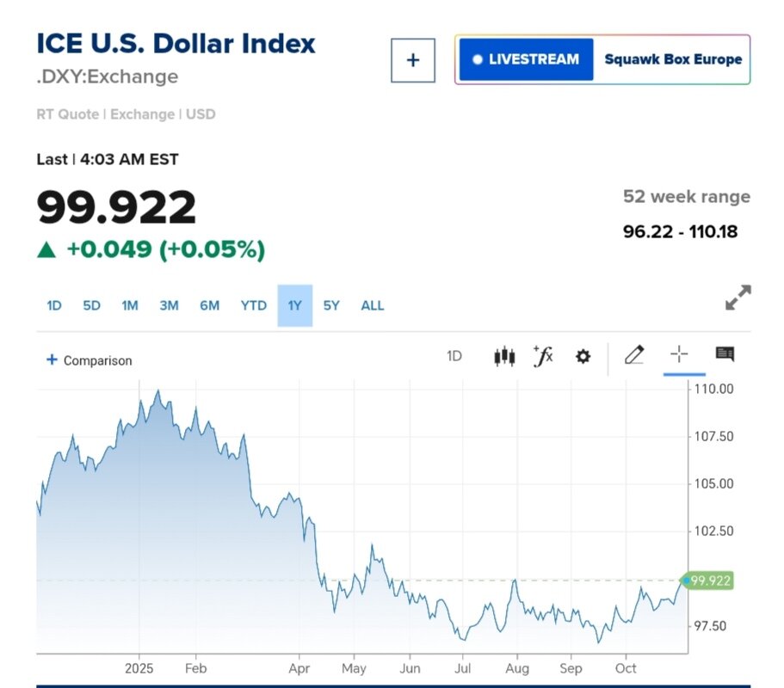This screenshot has width=784, height=688.
Task: Show ALL historical data range
Action: tap(373, 305)
